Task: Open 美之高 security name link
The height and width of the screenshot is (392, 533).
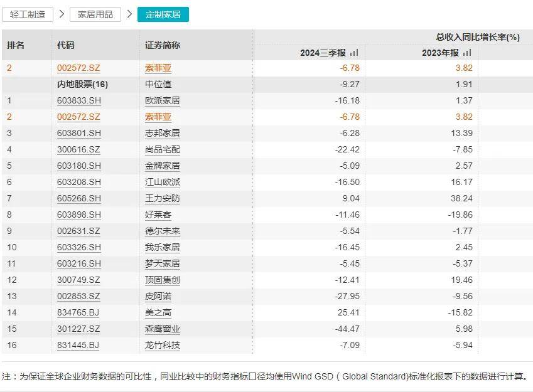Action: tap(158, 312)
